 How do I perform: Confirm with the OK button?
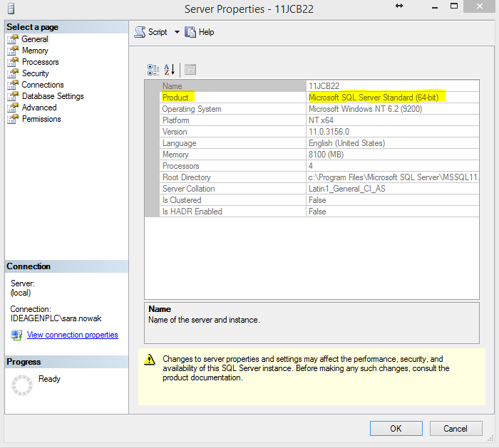tap(396, 429)
